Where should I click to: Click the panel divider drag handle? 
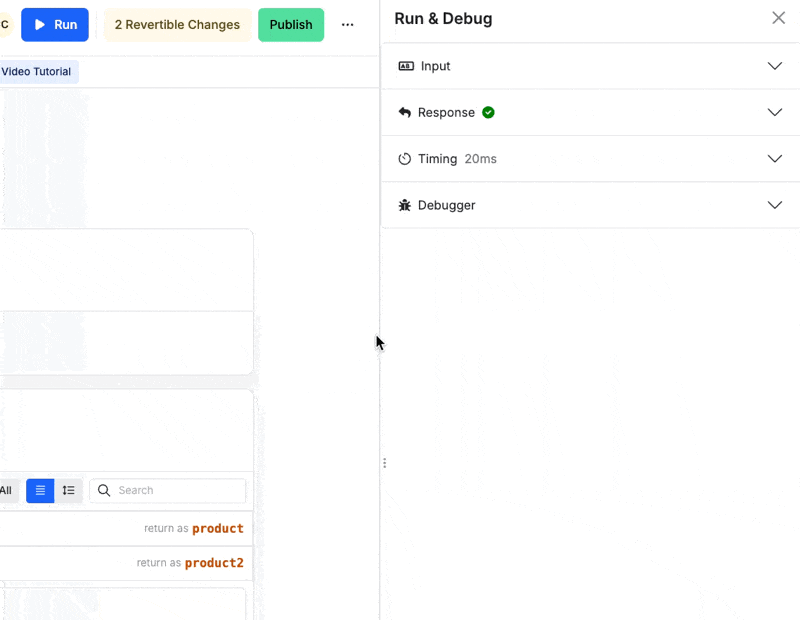384,463
